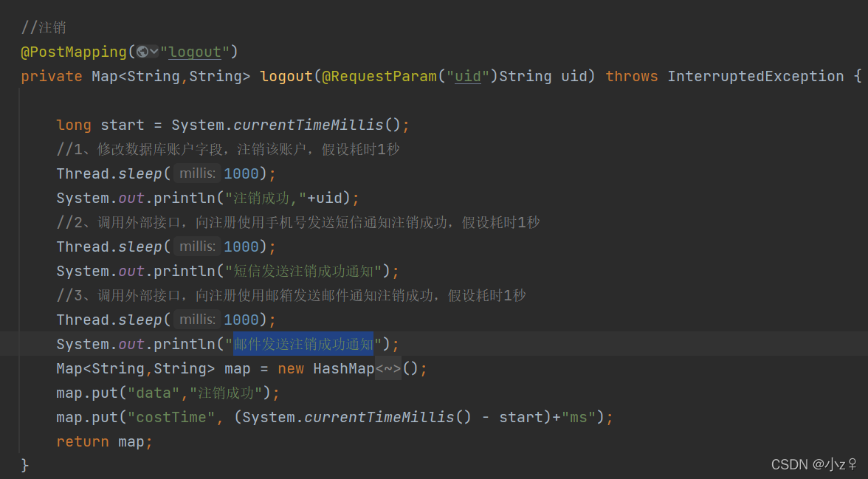Click the private keyword of the method
This screenshot has height=479, width=868.
[52, 77]
